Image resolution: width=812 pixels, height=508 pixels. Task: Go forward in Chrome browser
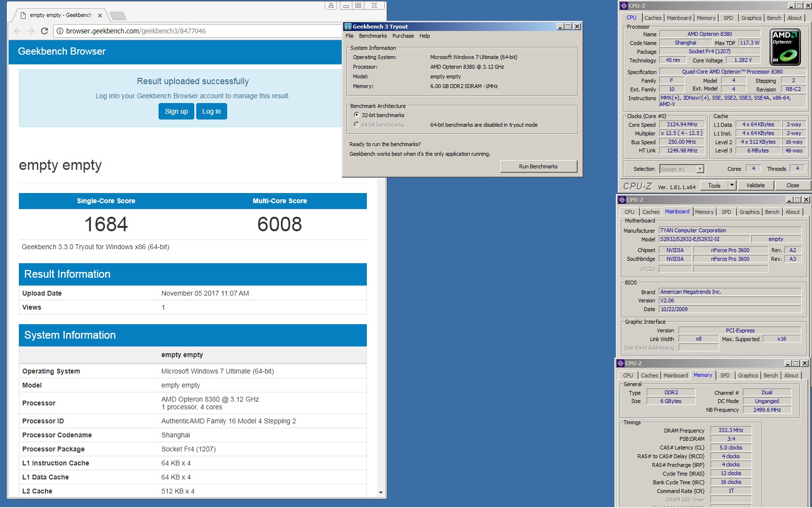(x=30, y=31)
